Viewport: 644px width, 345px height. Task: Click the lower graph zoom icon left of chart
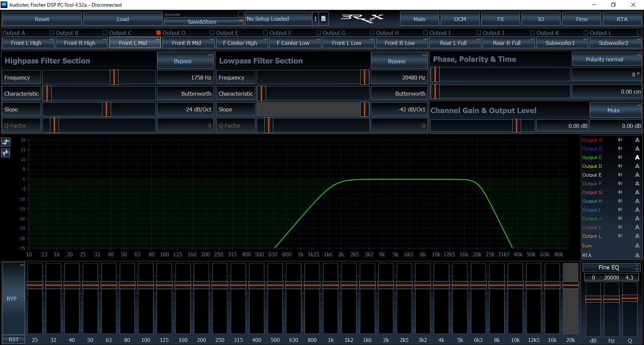(6, 153)
